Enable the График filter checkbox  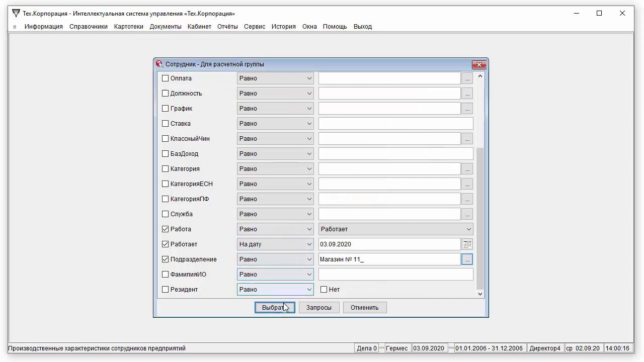pyautogui.click(x=165, y=109)
